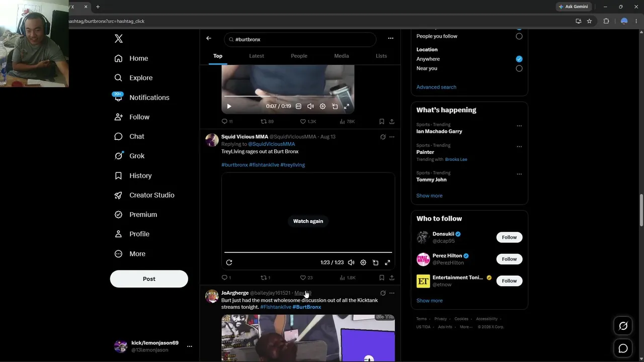644x362 pixels.
Task: Mute the 0:19 video
Action: click(x=310, y=107)
